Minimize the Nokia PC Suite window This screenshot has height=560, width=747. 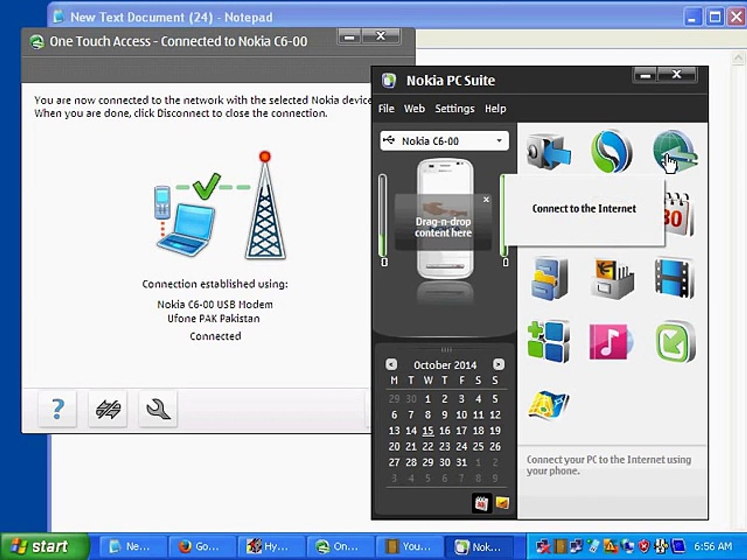pyautogui.click(x=645, y=75)
